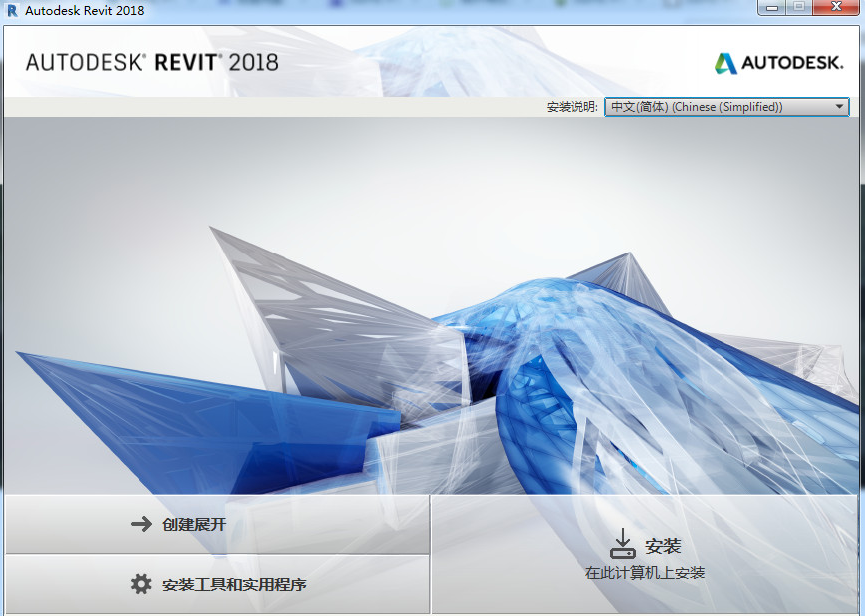Click the 创建展开 button
Screen dimensions: 866x616
click(218, 524)
